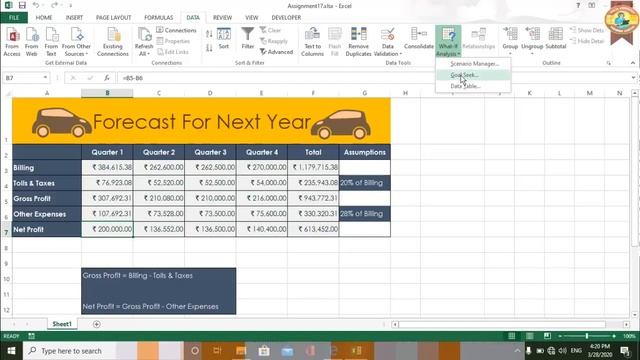Open Task View on taskbar
This screenshot has width=640, height=360.
[x=217, y=351]
